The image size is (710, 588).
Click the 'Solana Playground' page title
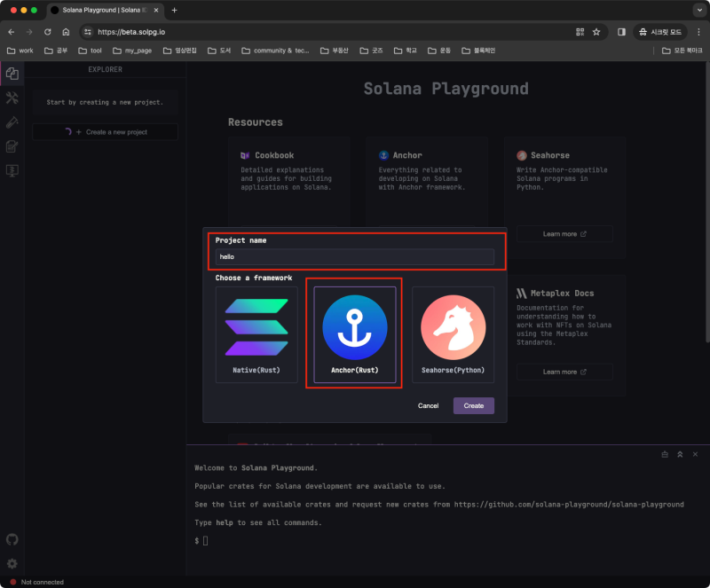[x=446, y=89]
